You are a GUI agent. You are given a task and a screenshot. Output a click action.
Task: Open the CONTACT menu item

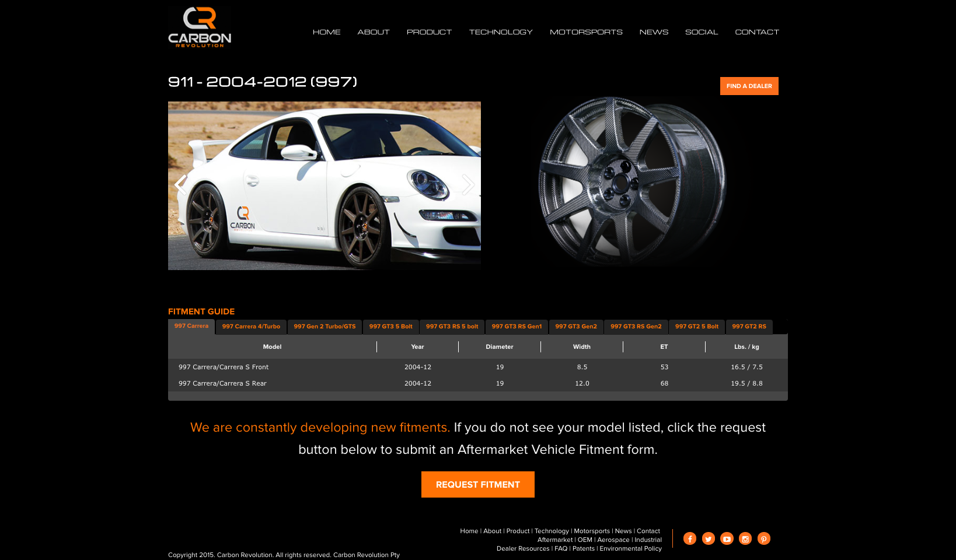pos(757,32)
